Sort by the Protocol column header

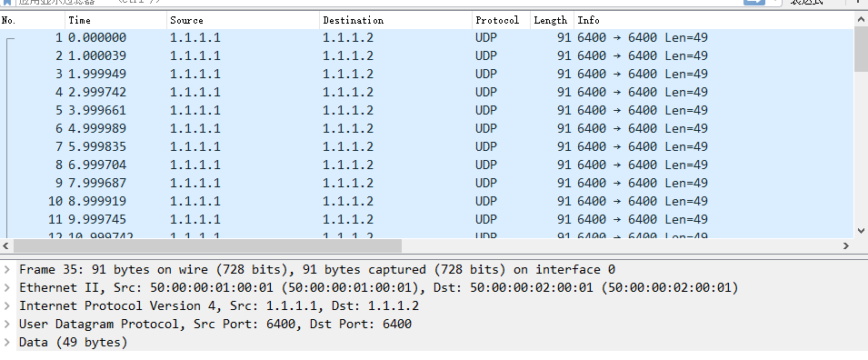pyautogui.click(x=501, y=21)
